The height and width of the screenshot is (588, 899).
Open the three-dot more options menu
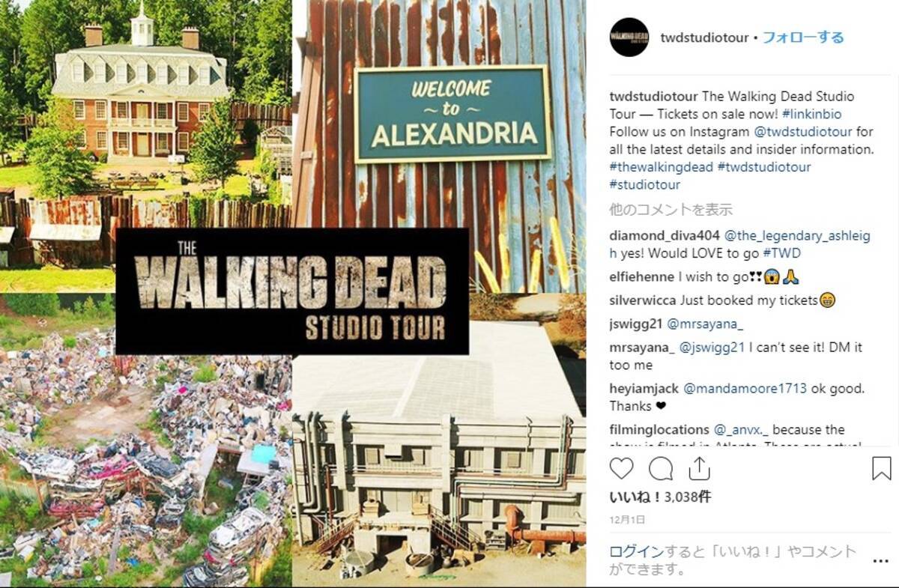877,560
